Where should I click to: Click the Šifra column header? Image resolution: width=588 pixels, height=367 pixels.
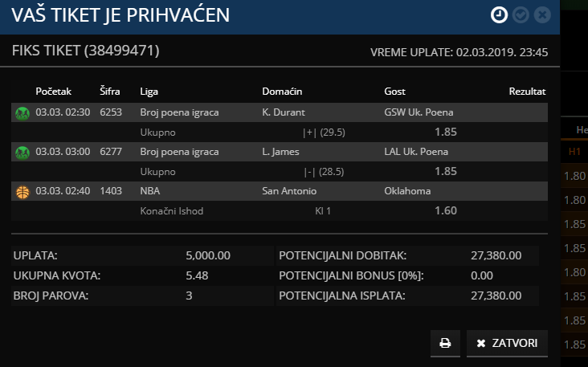point(110,91)
